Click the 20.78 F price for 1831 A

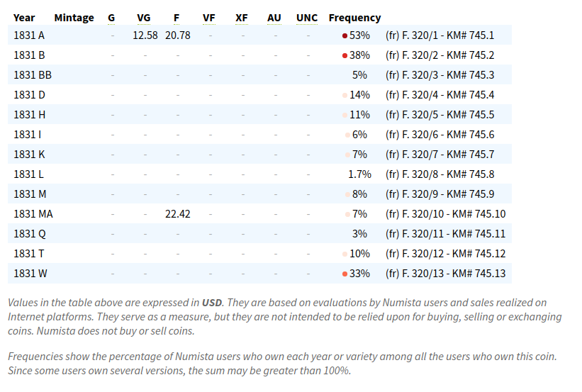[x=177, y=35]
